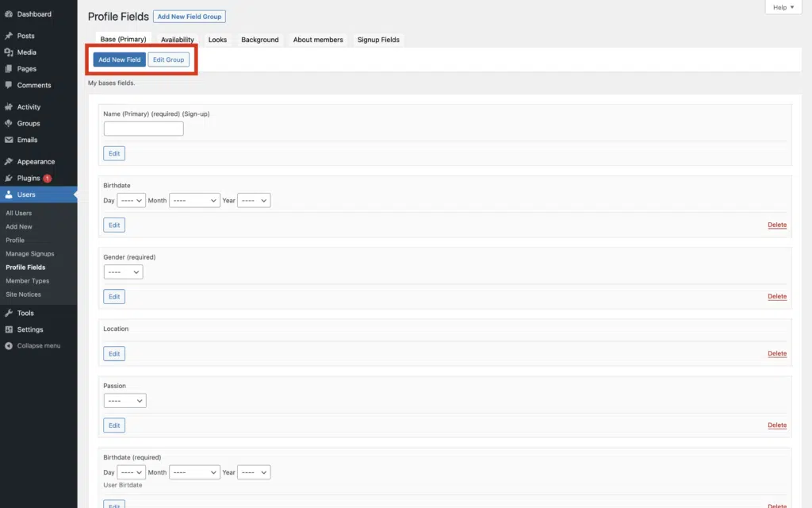This screenshot has height=508, width=812.
Task: Open Birthdate (required) Month dropdown
Action: [194, 472]
